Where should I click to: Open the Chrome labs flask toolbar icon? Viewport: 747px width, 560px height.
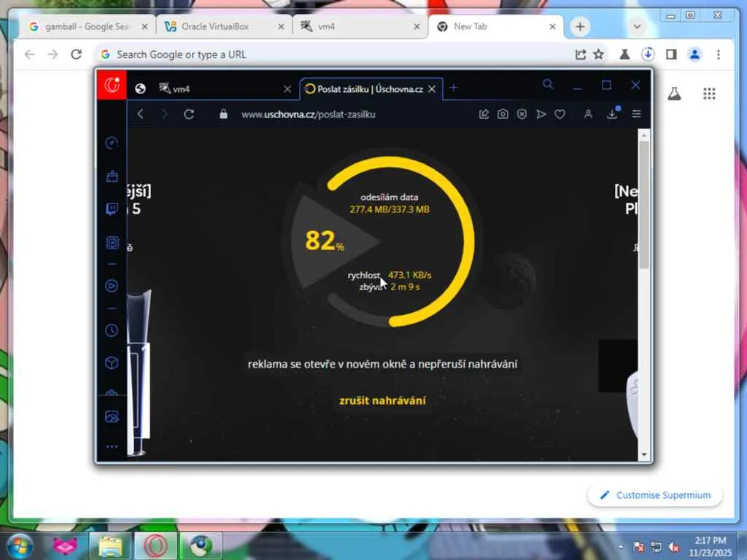[624, 55]
